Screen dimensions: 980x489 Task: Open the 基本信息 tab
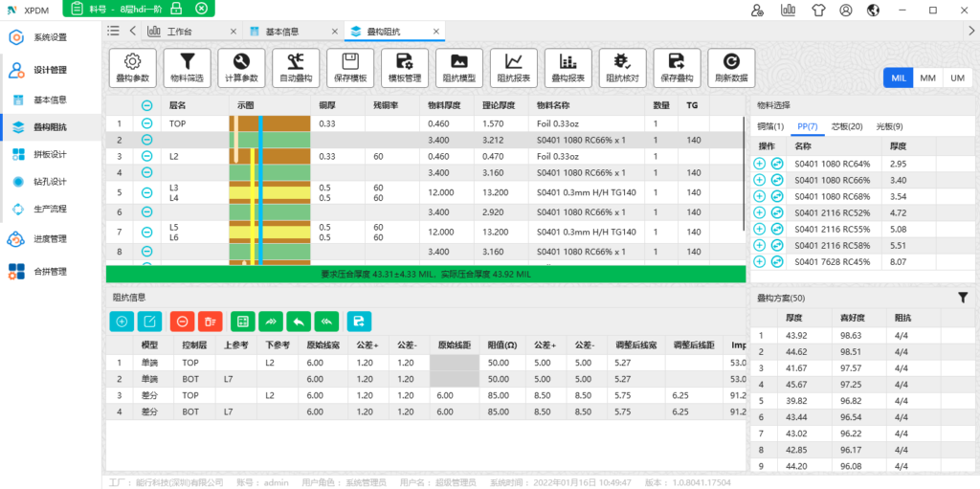tap(284, 32)
